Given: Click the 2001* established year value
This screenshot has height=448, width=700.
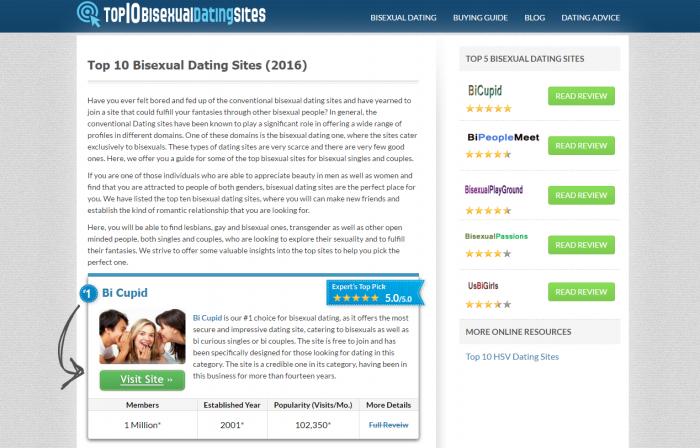Looking at the screenshot, I should pos(232,425).
